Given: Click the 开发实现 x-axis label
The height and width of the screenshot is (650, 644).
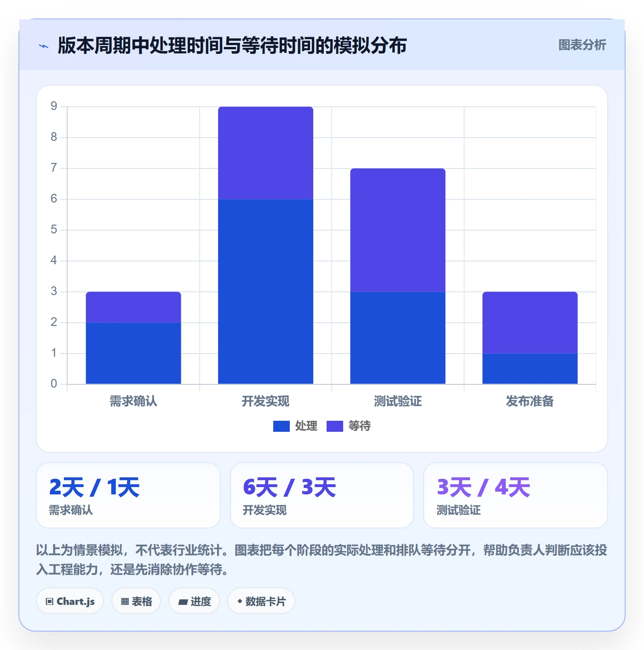Looking at the screenshot, I should point(265,401).
